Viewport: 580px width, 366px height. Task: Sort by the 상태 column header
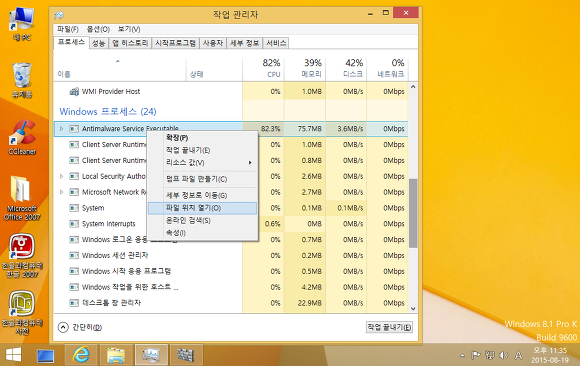[x=214, y=68]
